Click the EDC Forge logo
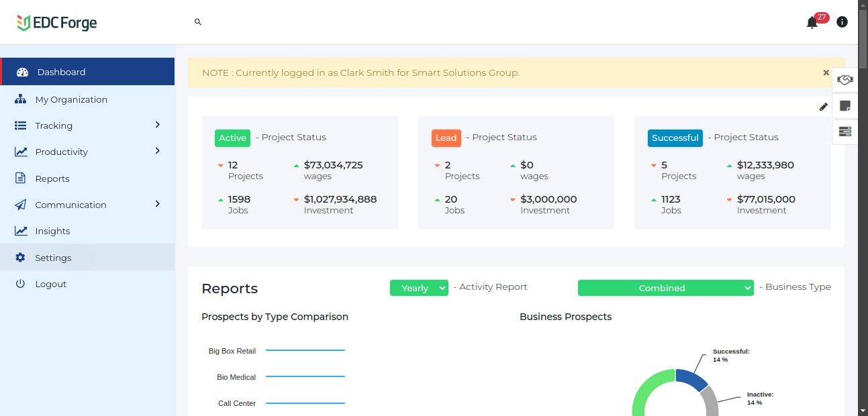868x416 pixels. pyautogui.click(x=57, y=23)
